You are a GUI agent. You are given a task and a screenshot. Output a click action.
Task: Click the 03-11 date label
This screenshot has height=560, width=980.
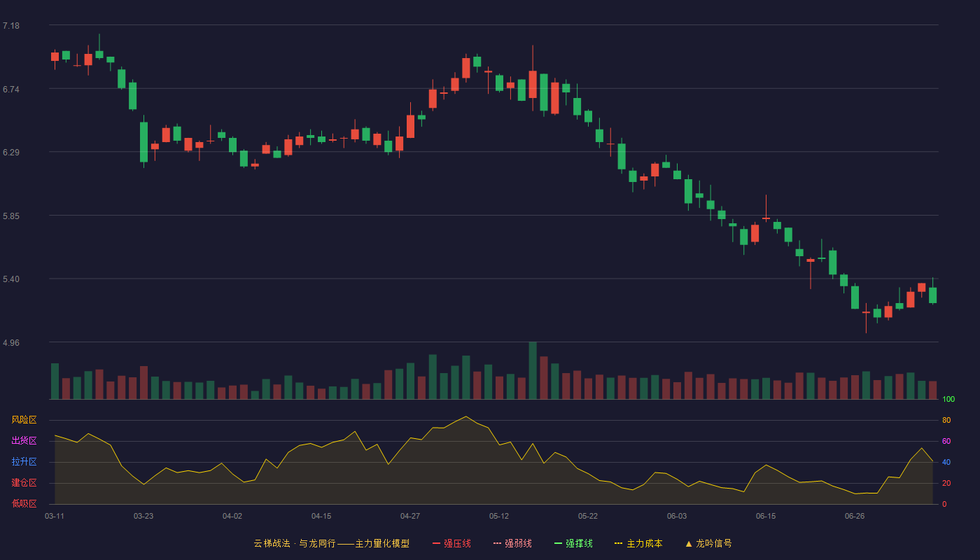pyautogui.click(x=55, y=516)
